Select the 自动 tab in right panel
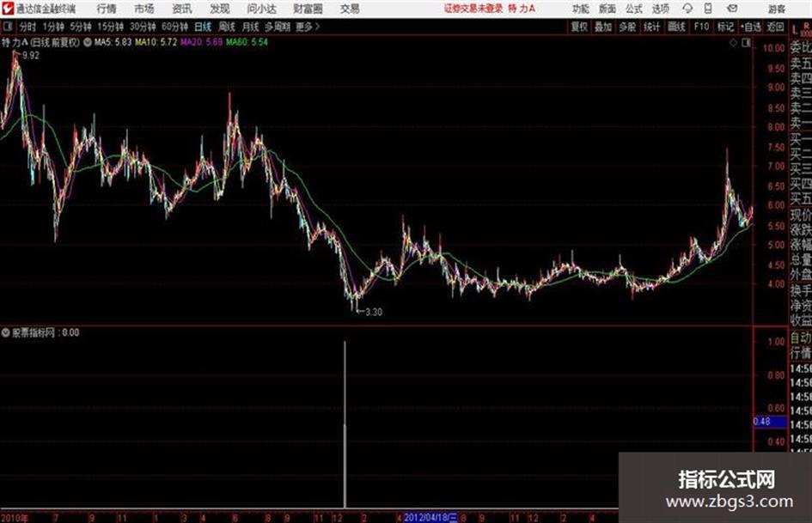This screenshot has width=812, height=523. pyautogui.click(x=801, y=338)
